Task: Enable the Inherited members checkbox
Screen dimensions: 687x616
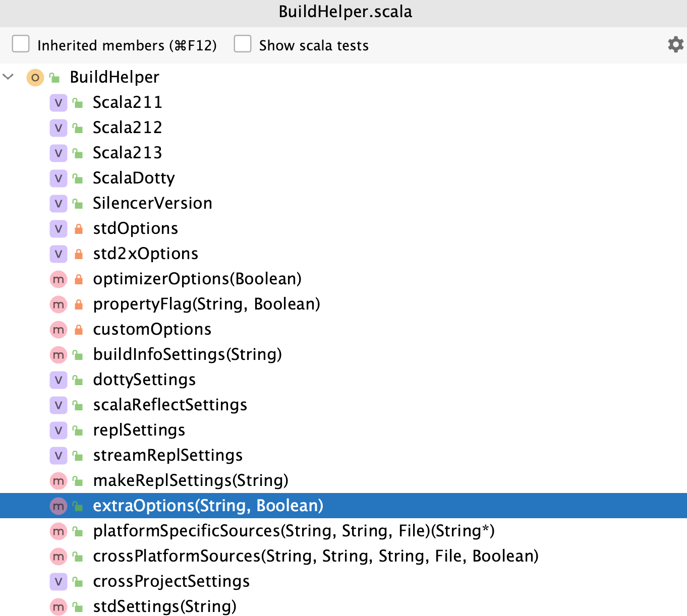Action: point(20,44)
